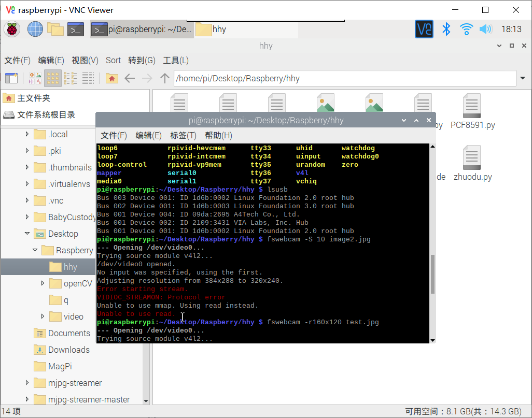Click the home folder icon in the toolbar
This screenshot has width=532, height=418.
(111, 78)
